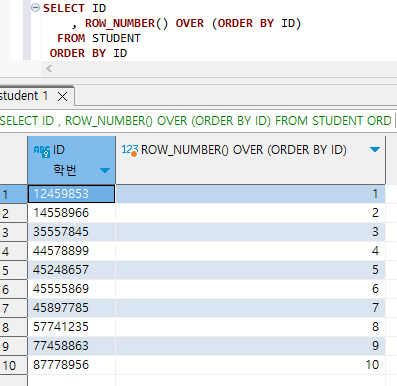The width and height of the screenshot is (397, 386).
Task: Click the ID column string type icon
Action: click(42, 151)
